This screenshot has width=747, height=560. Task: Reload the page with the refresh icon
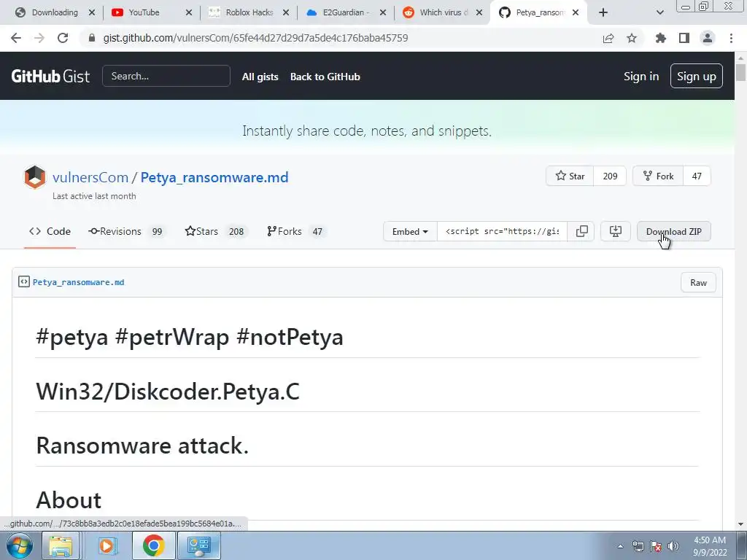click(x=63, y=38)
